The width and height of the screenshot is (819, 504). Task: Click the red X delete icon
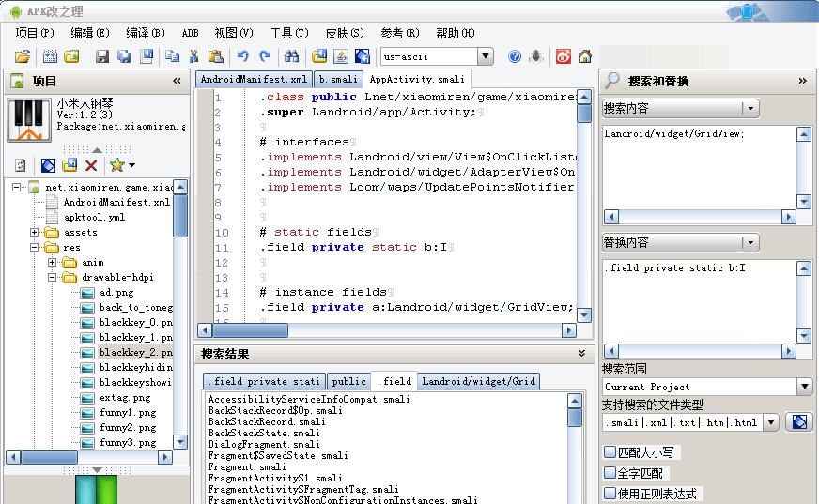(x=91, y=165)
